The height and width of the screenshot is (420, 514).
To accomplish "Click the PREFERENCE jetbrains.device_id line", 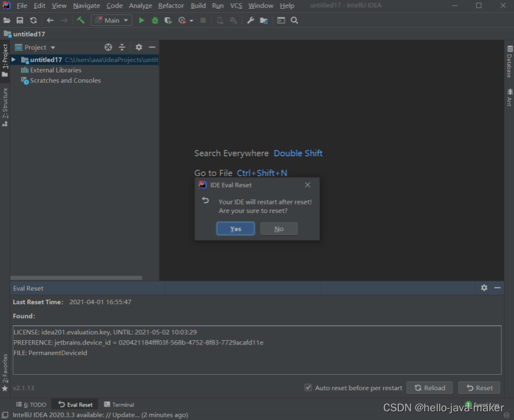I will tap(138, 343).
